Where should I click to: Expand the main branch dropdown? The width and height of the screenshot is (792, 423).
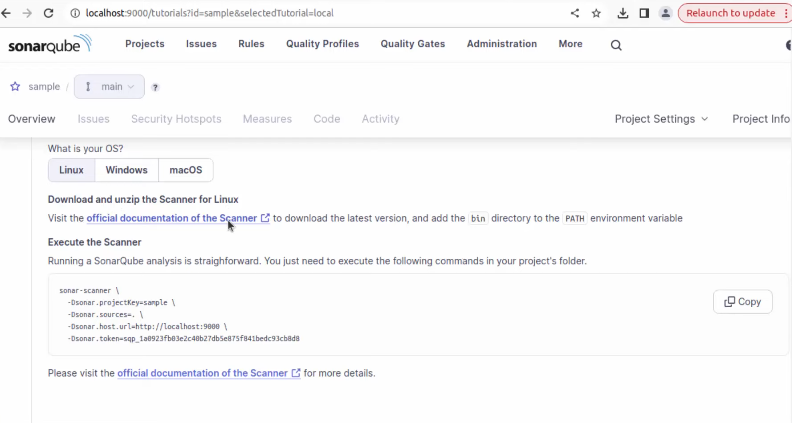click(x=110, y=87)
